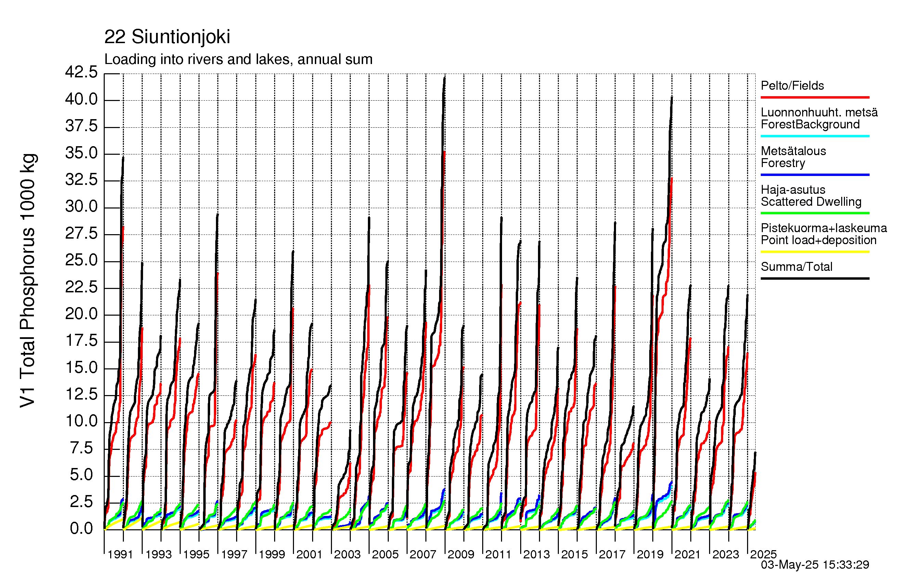Click the x-axis year label 2009
The height and width of the screenshot is (582, 924).
click(x=461, y=554)
